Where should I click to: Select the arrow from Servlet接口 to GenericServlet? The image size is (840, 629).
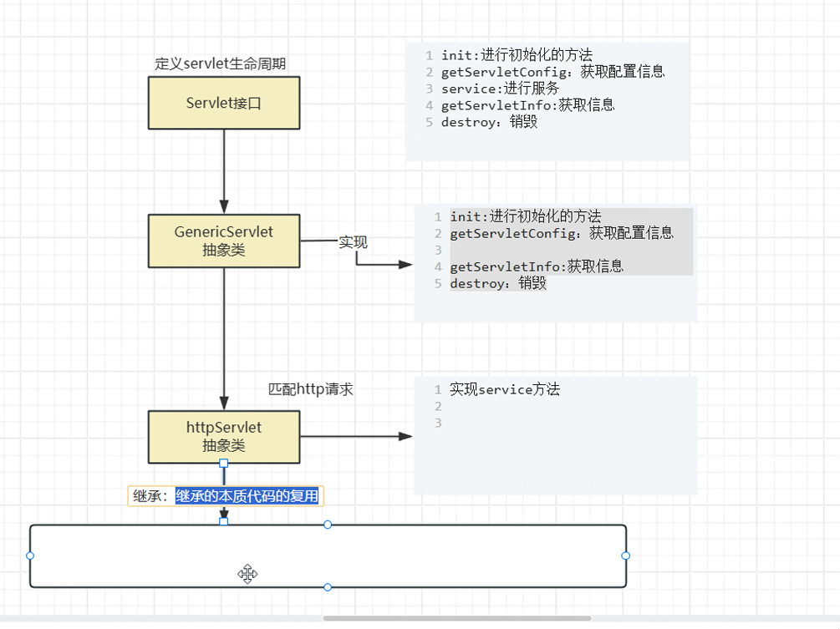click(224, 171)
